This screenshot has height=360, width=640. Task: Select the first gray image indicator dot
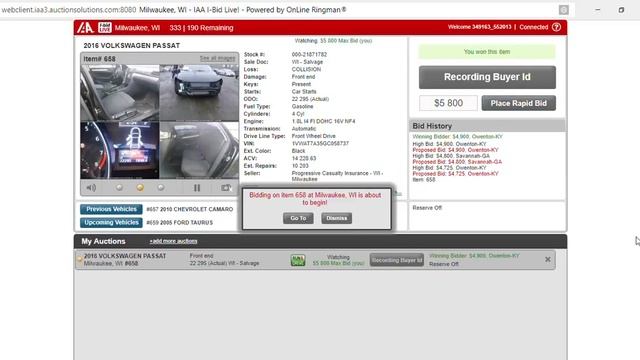pyautogui.click(x=119, y=187)
